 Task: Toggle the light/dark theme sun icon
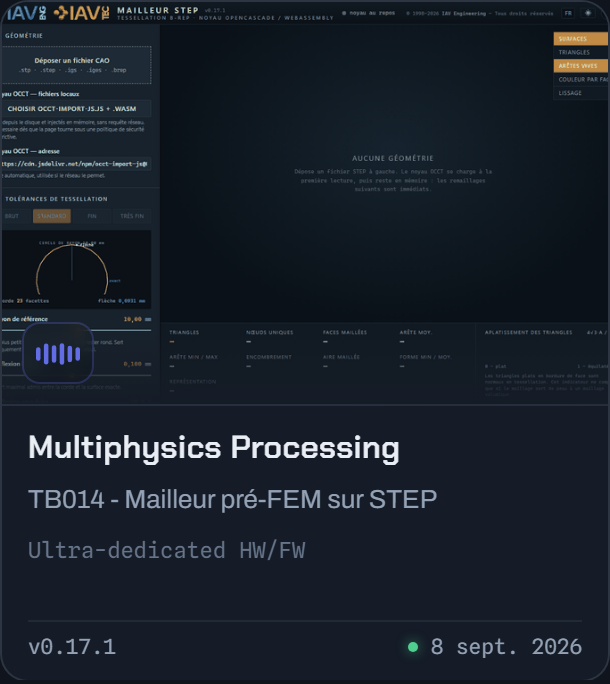tap(588, 13)
